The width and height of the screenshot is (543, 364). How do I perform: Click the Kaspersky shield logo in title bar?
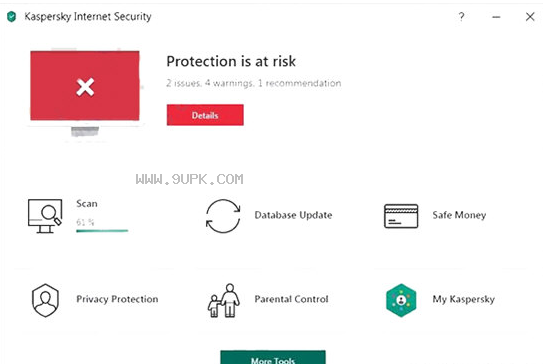[11, 16]
